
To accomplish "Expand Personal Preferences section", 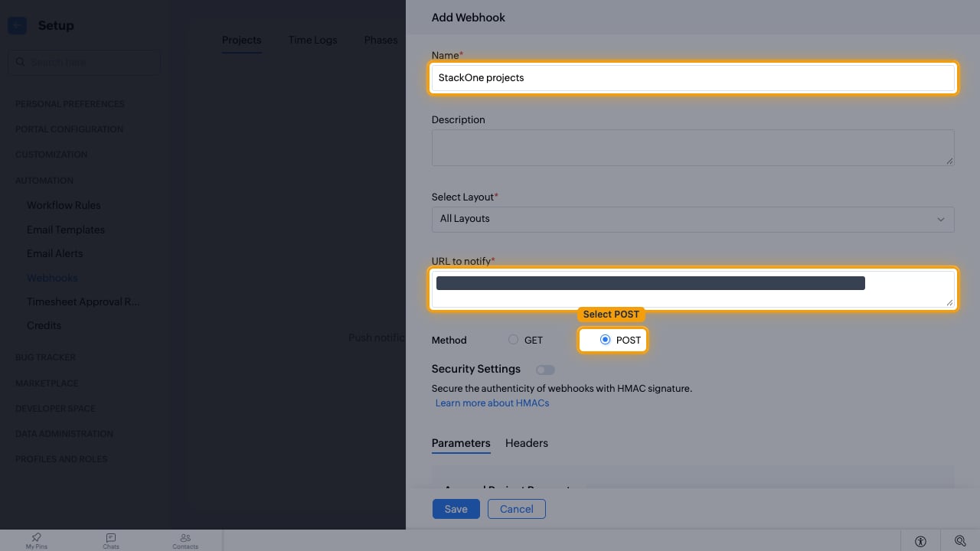I will coord(70,104).
